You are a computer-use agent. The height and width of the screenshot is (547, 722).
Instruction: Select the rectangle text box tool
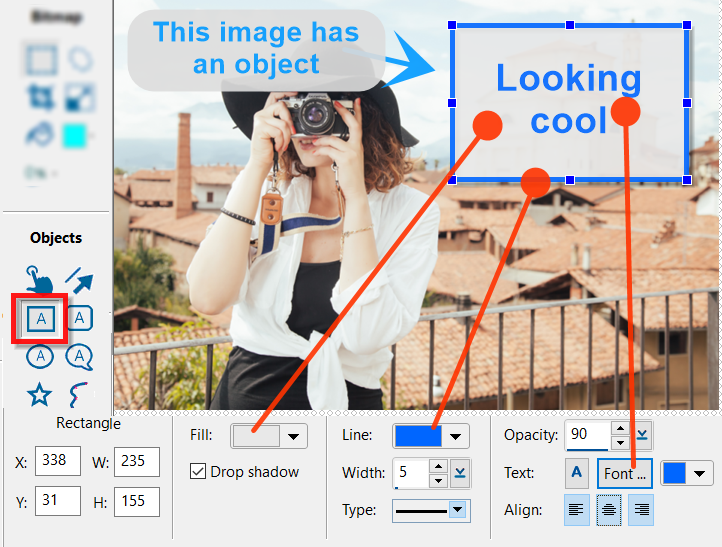(x=39, y=318)
